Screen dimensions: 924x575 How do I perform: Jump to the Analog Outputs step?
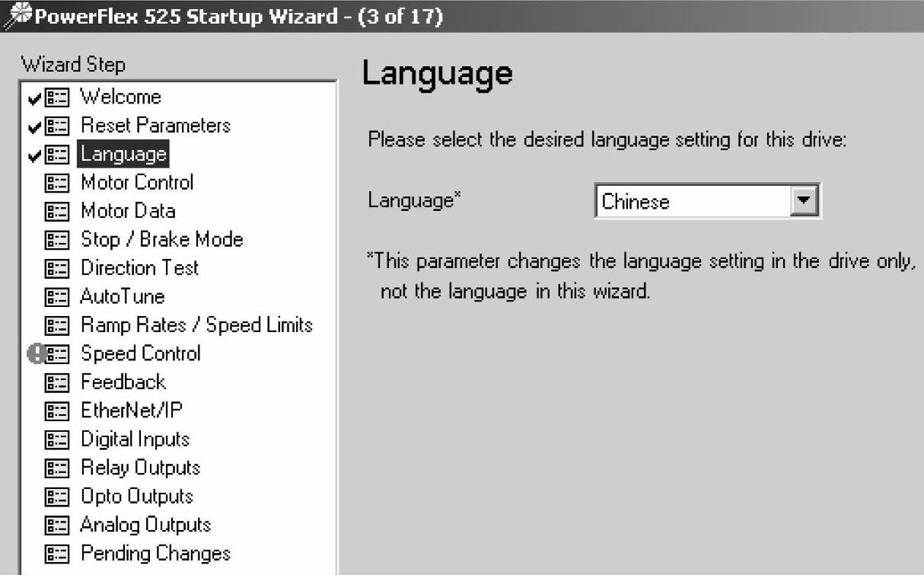[145, 525]
